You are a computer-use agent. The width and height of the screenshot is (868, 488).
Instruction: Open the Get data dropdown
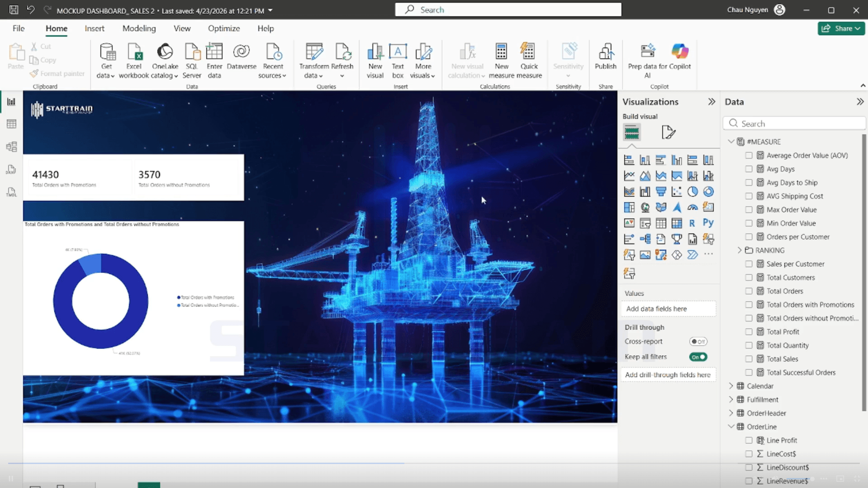click(x=107, y=61)
